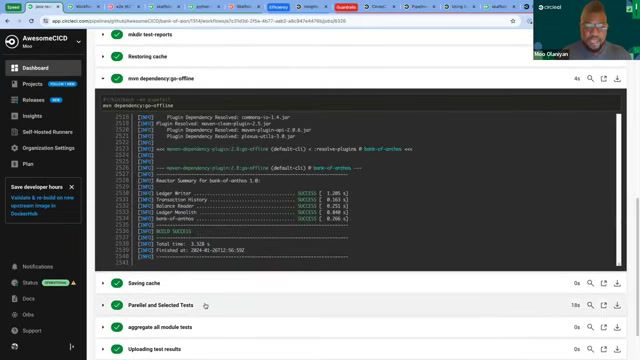Open Uploading test results output in new tab

point(604,349)
